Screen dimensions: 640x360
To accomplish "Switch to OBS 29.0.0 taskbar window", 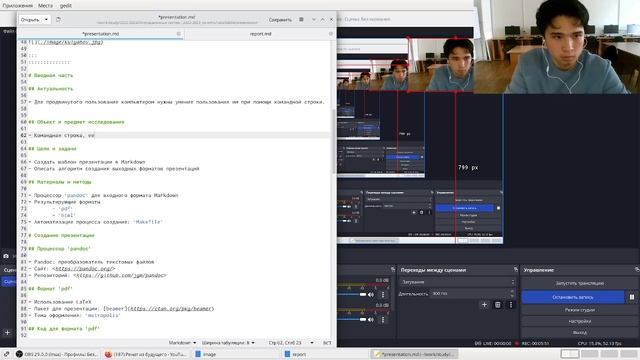I will tap(57, 354).
